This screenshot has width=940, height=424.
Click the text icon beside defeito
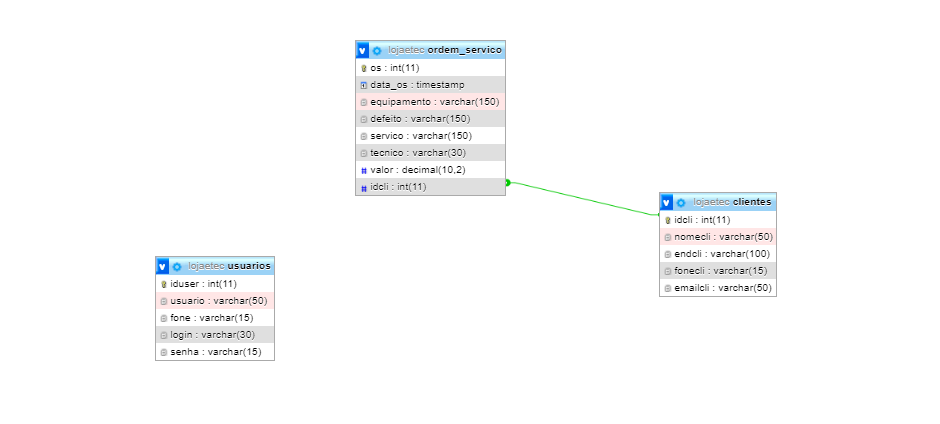[364, 119]
